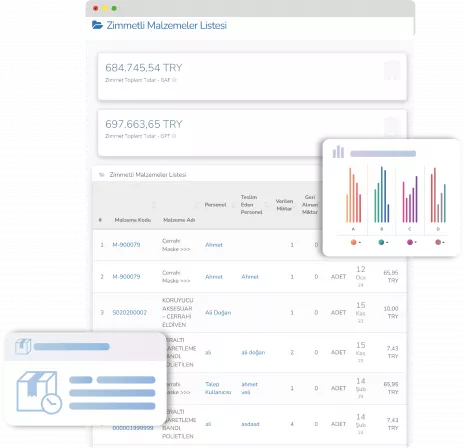The image size is (465, 448).
Task: Click the group B bars in the chart
Action: [382, 195]
